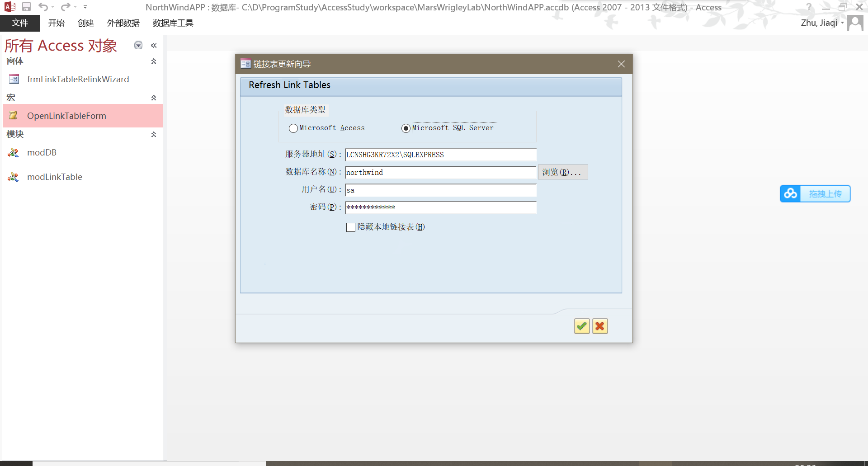
Task: Select modLinkTable module name
Action: click(55, 177)
